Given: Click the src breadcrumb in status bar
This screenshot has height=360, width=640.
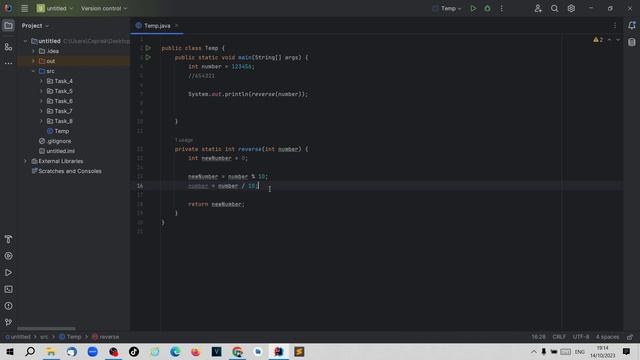Looking at the screenshot, I should coord(44,337).
